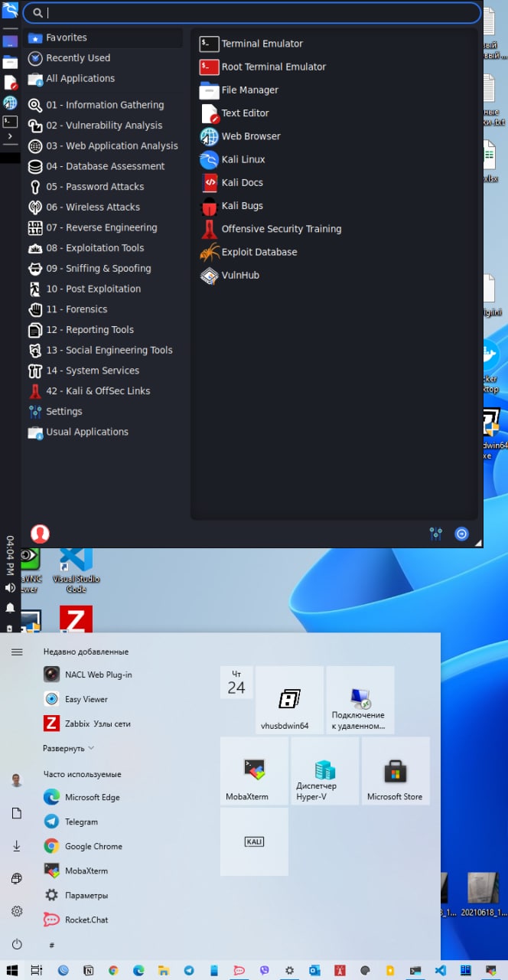Viewport: 508px width, 980px height.
Task: Open Kali Docs entry
Action: (231, 182)
